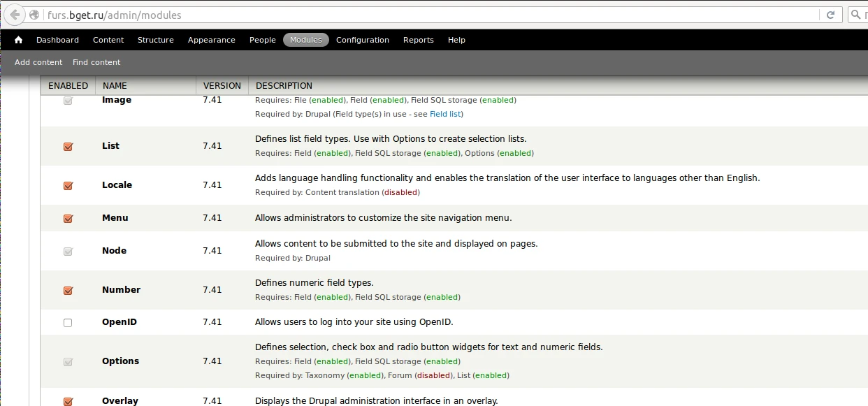Disable the List module checkbox
Viewport: 868px width, 406px height.
coord(68,147)
